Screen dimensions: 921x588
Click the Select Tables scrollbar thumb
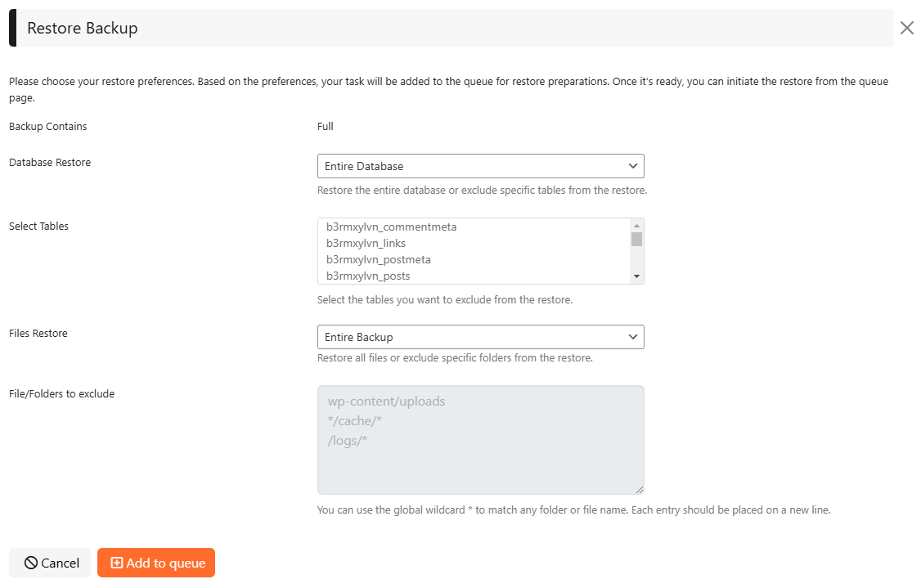click(636, 239)
